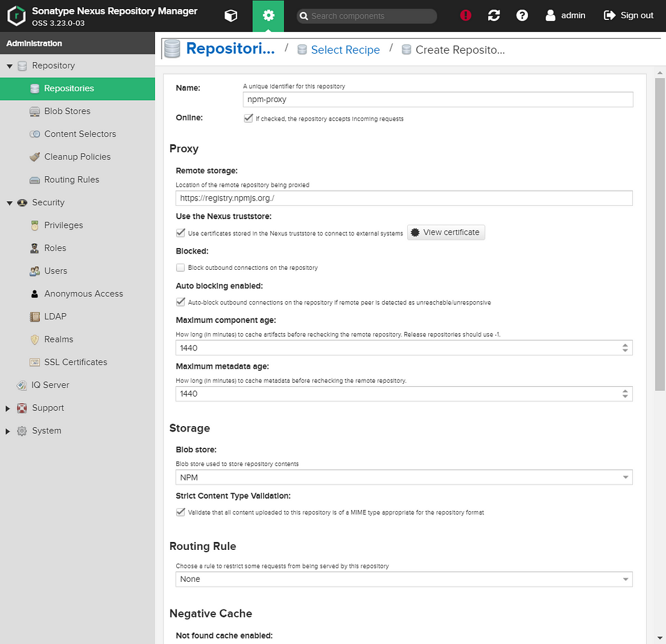Viewport: 666px width, 644px height.
Task: Click the admin user account icon
Action: pos(551,16)
